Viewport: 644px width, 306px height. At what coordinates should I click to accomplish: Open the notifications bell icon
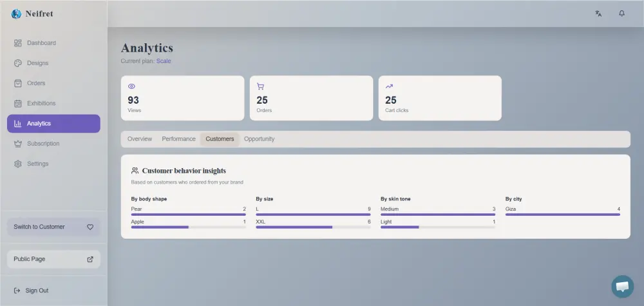[x=622, y=14]
